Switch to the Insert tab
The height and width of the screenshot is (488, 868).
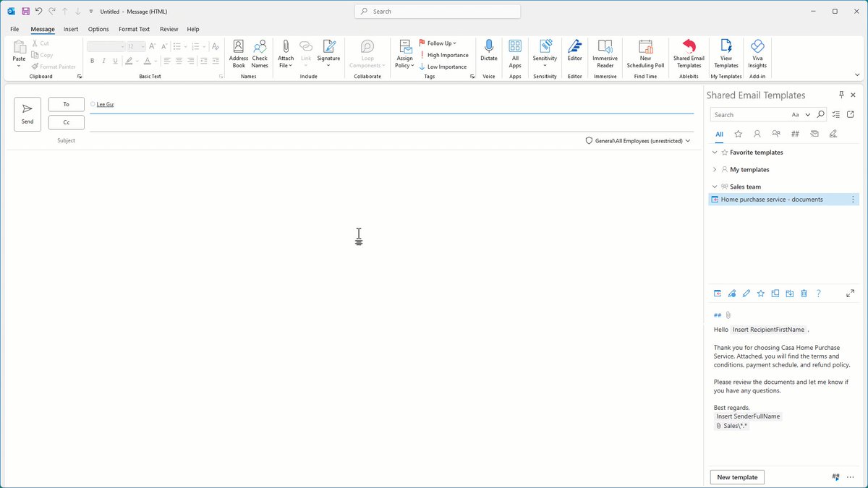[71, 29]
